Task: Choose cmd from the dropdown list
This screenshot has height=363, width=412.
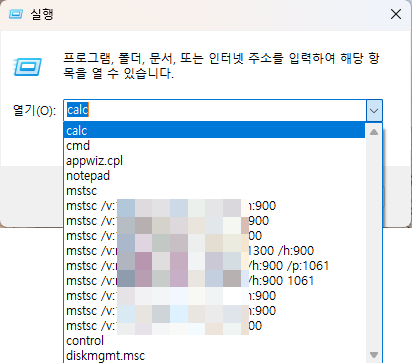Action: click(214, 146)
